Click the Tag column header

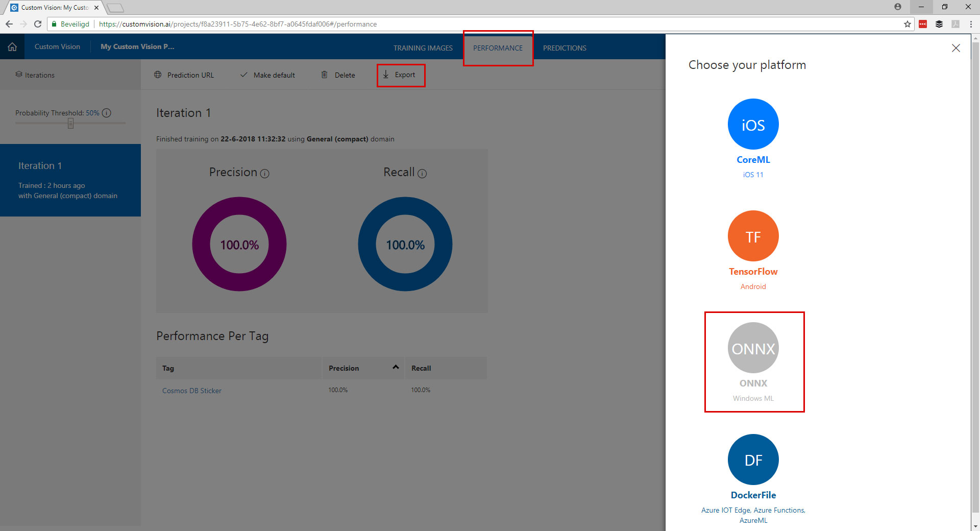[x=239, y=368]
